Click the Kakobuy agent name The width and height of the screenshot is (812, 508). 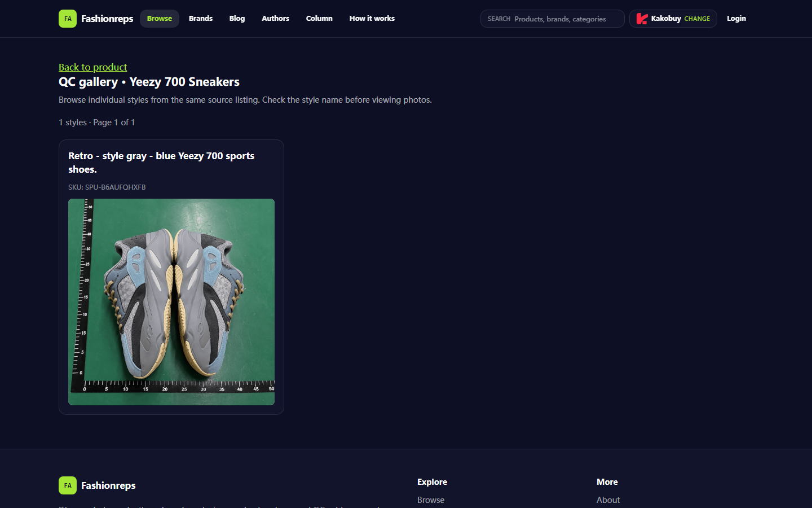coord(666,19)
